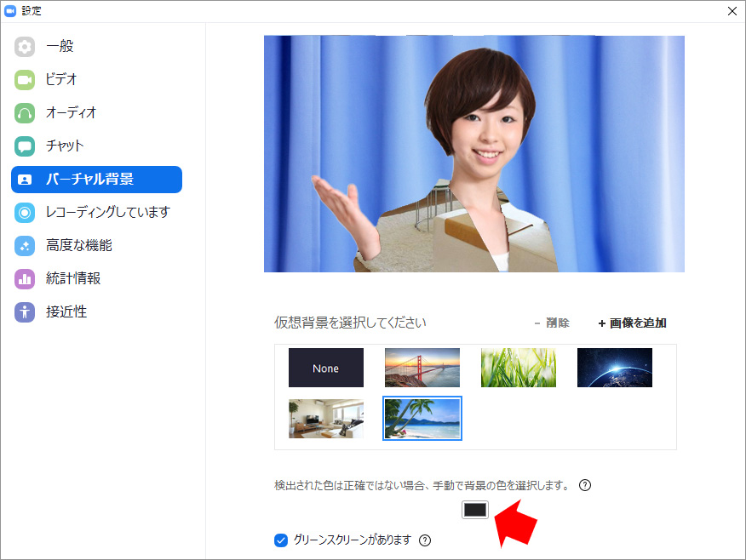Click the 削除 delete button
The height and width of the screenshot is (560, 746).
(551, 323)
